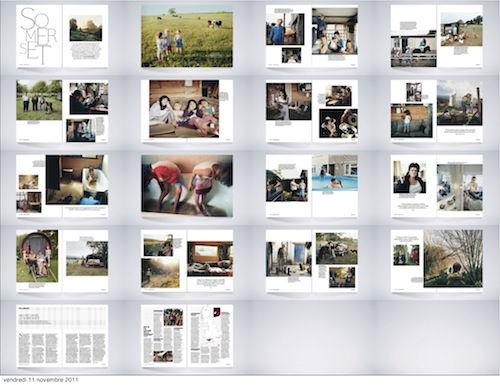This screenshot has height=385, width=500.
Task: Select the text-only article spread
Action: pos(62,336)
